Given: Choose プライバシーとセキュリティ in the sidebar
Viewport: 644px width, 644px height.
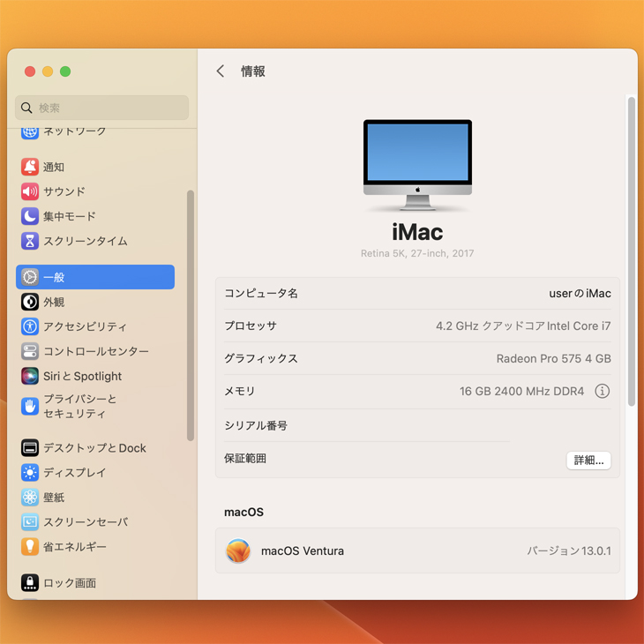Looking at the screenshot, I should pos(79,406).
